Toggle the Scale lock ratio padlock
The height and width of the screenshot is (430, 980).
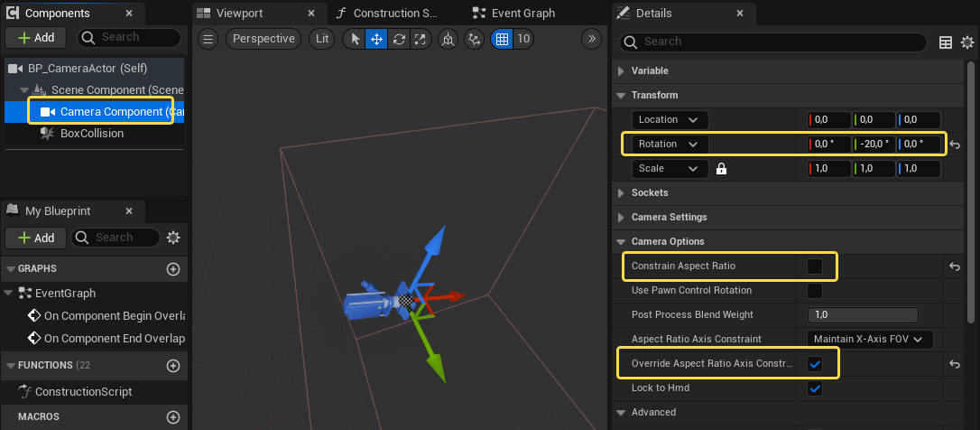[x=721, y=168]
